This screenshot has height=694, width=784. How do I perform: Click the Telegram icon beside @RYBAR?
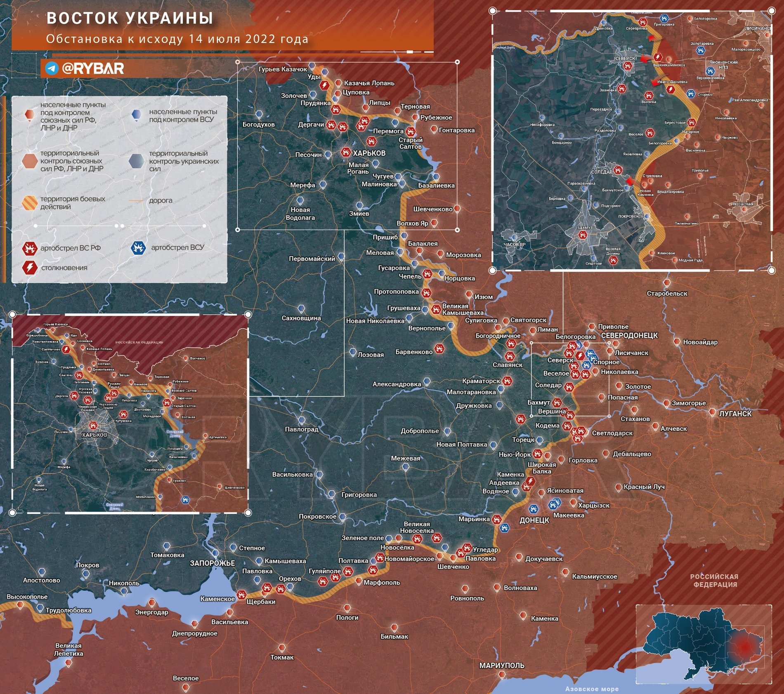[x=52, y=68]
